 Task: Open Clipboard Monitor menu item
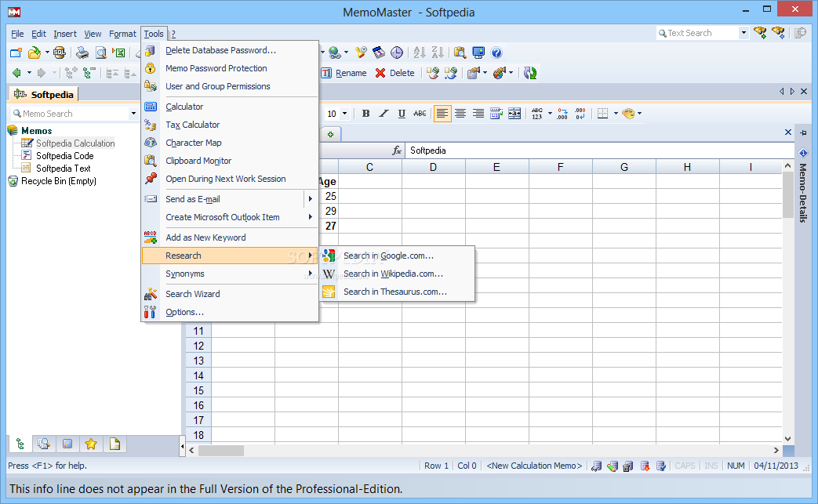click(x=230, y=161)
